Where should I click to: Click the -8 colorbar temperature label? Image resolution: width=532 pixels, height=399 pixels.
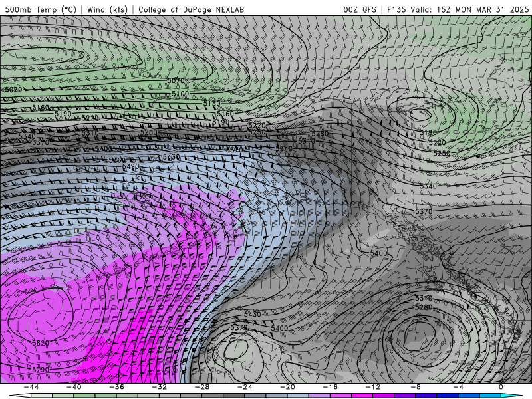[416, 387]
